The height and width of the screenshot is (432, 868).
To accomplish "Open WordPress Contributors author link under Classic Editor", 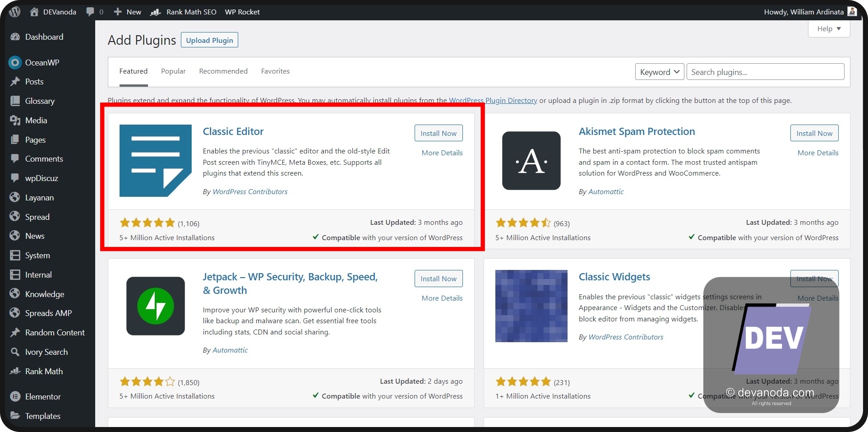I will tap(250, 192).
